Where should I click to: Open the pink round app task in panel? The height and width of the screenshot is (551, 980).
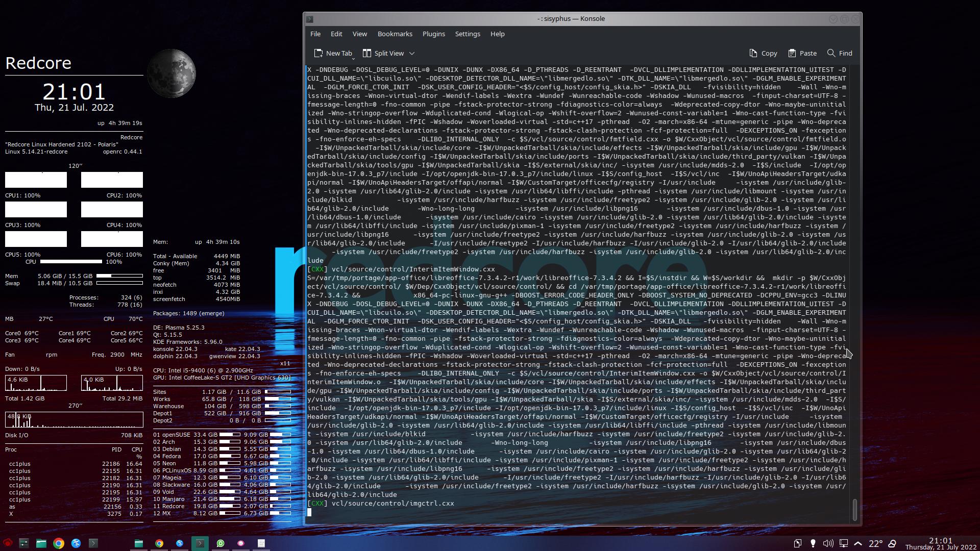point(241,543)
